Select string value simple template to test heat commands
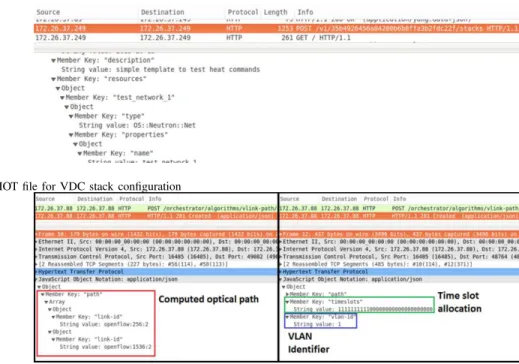The height and width of the screenshot is (364, 519). [160, 69]
